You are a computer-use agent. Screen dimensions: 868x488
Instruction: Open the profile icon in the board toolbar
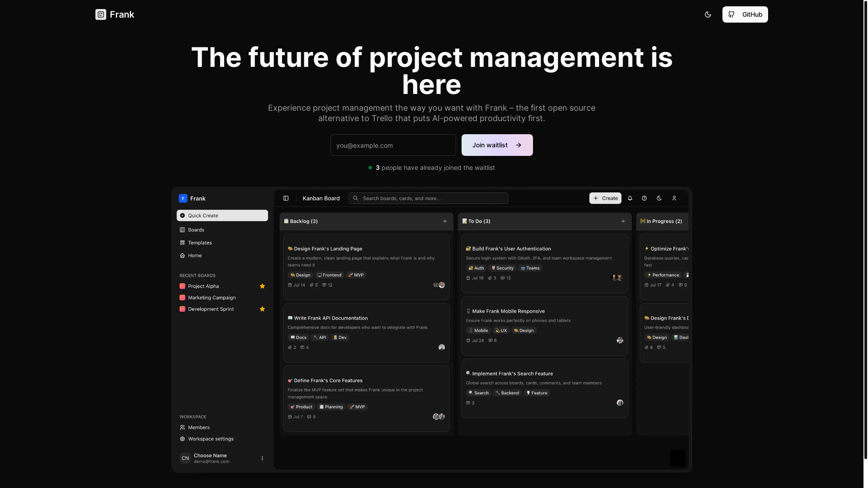(674, 198)
